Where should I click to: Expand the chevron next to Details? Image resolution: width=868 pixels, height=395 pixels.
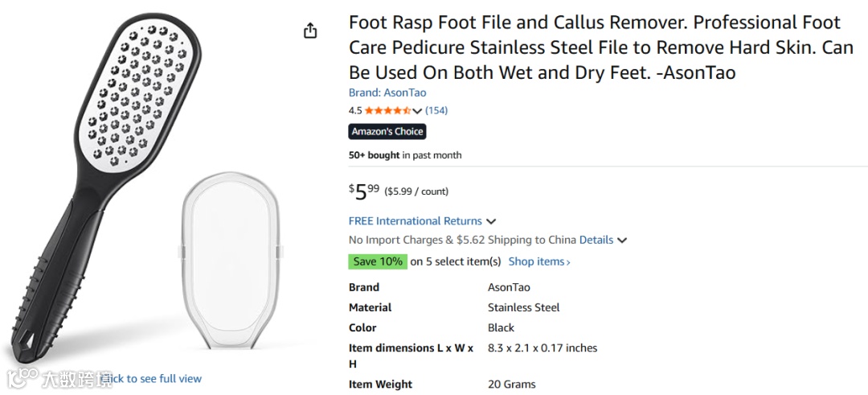point(622,241)
